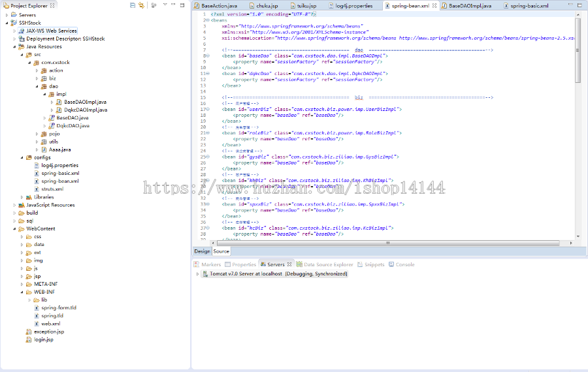Select log4j.properties in tree
588x372 pixels.
click(59, 165)
